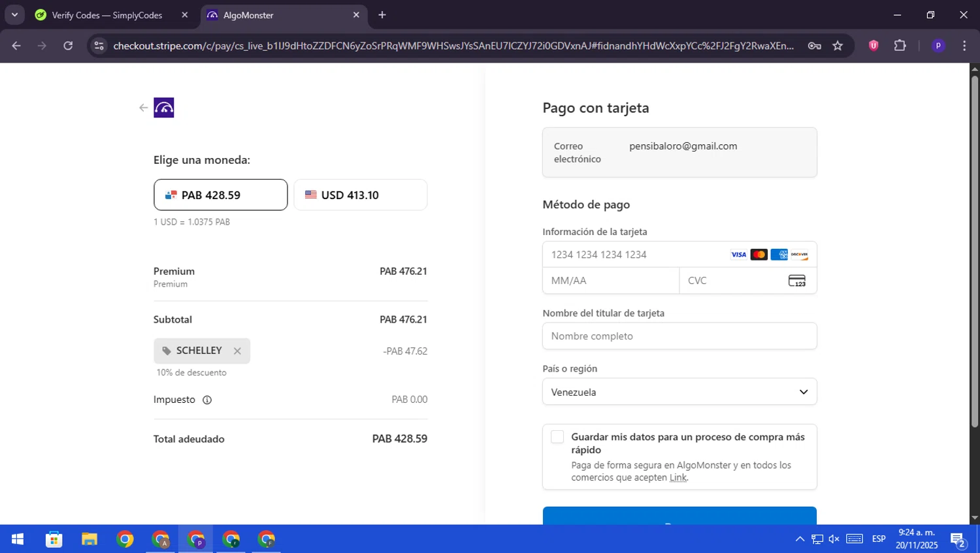Image resolution: width=980 pixels, height=553 pixels.
Task: Click the ESP language indicator
Action: point(879,539)
